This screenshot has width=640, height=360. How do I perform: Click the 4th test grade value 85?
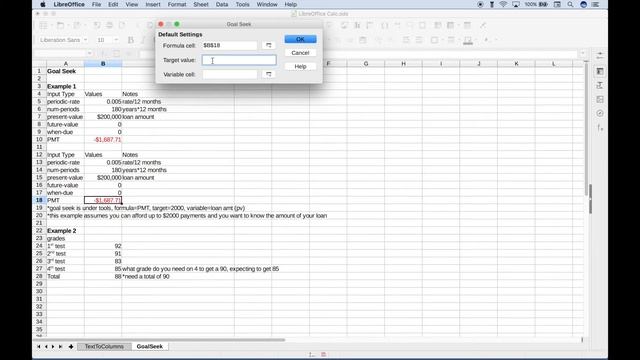click(x=103, y=269)
